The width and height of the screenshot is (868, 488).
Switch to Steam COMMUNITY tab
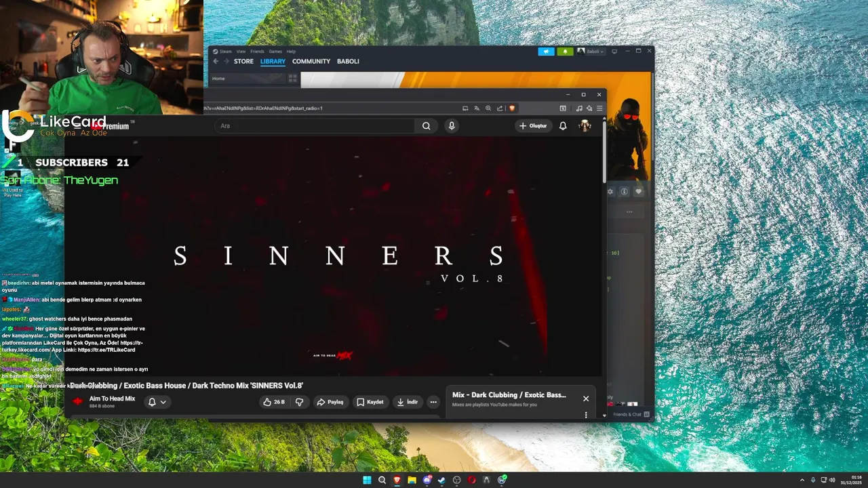[311, 62]
